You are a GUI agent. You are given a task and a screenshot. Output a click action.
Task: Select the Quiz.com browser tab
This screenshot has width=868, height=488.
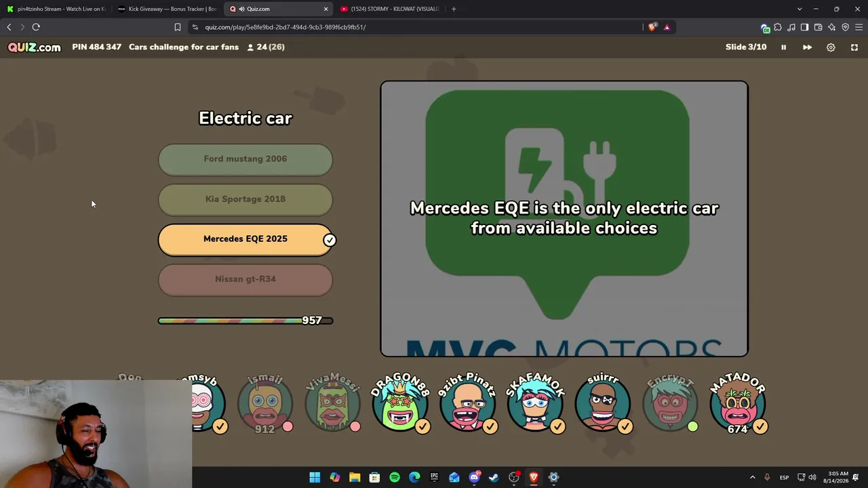(278, 9)
